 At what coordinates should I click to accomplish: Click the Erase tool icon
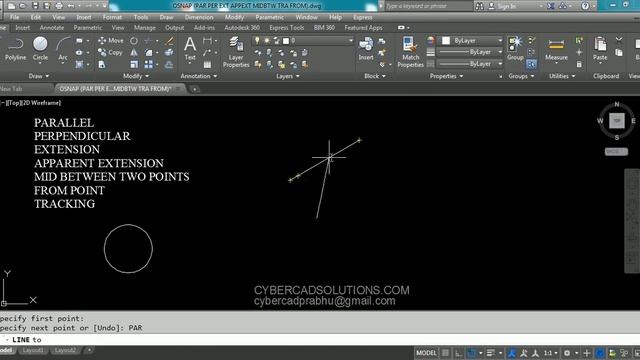coord(169,41)
